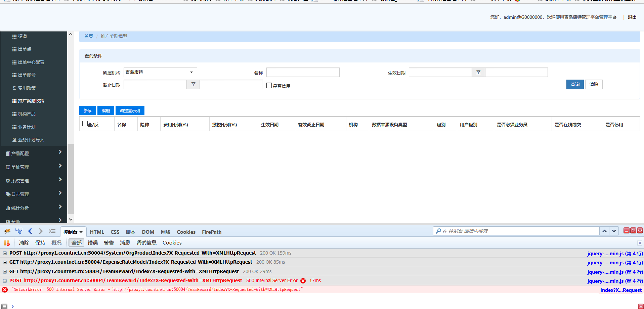
Task: Click the sidebar scrollbar down arrow
Action: click(x=71, y=219)
